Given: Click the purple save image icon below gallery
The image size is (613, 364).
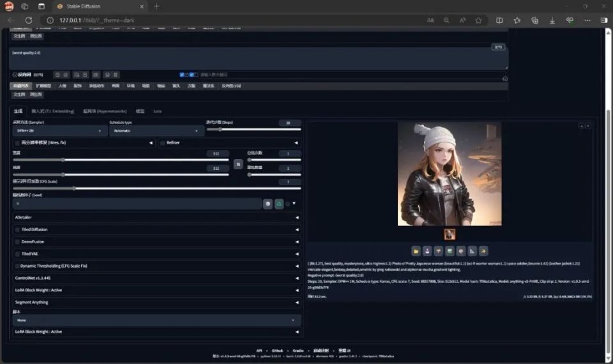Looking at the screenshot, I should (427, 251).
